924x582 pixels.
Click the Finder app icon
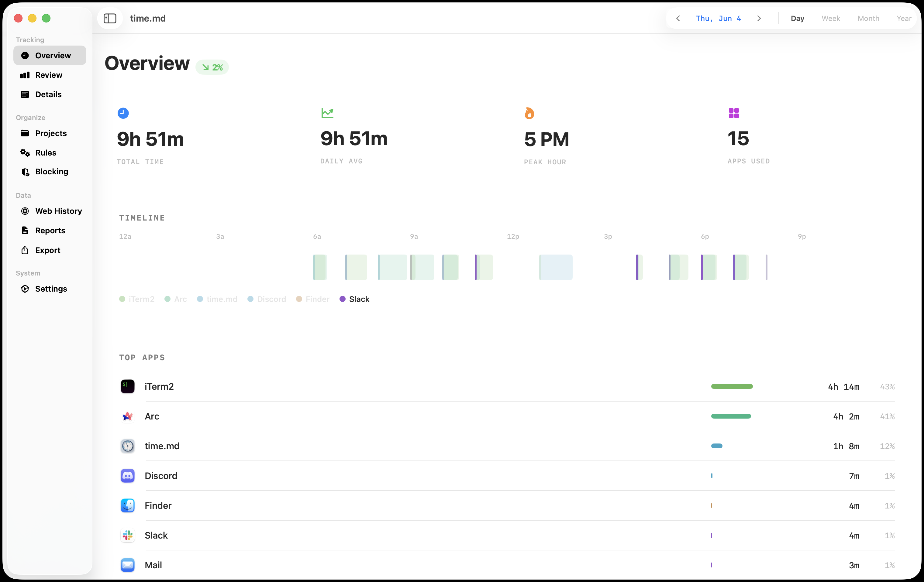coord(127,506)
